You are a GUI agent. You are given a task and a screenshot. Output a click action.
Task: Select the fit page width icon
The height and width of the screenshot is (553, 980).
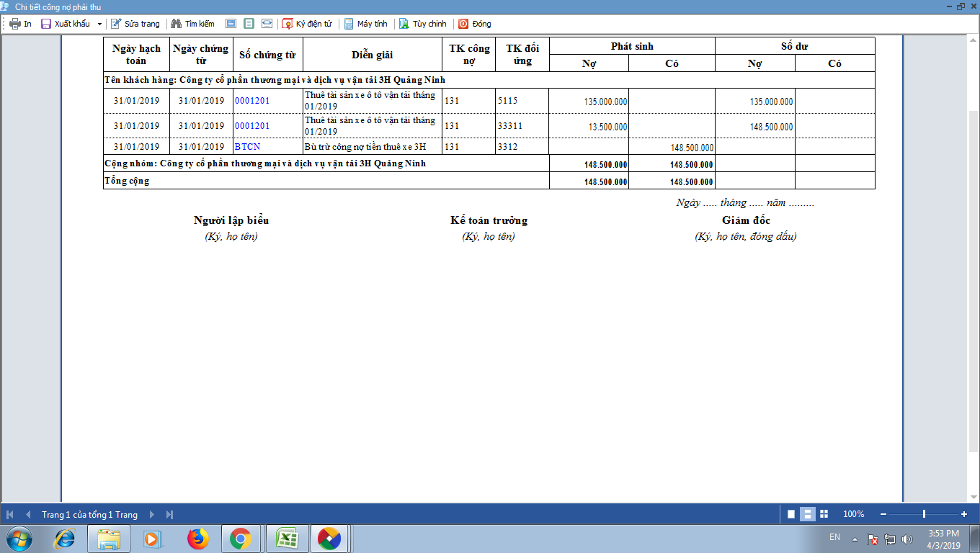tap(267, 24)
